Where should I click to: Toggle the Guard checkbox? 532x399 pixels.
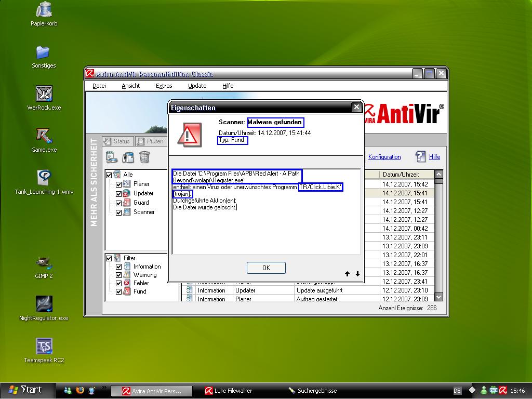(x=119, y=203)
